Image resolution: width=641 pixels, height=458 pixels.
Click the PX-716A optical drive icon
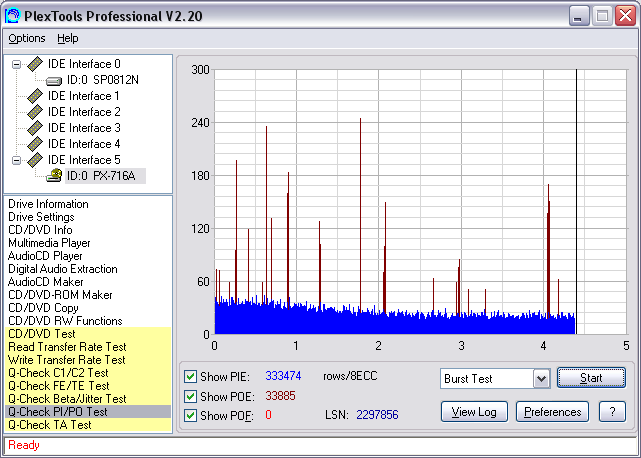[x=54, y=175]
